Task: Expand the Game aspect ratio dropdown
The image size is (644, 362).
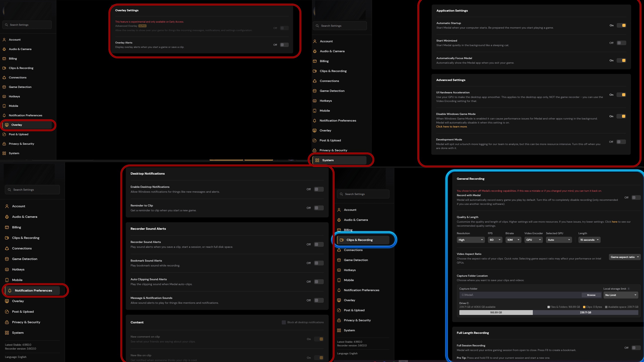Action: coord(624,257)
